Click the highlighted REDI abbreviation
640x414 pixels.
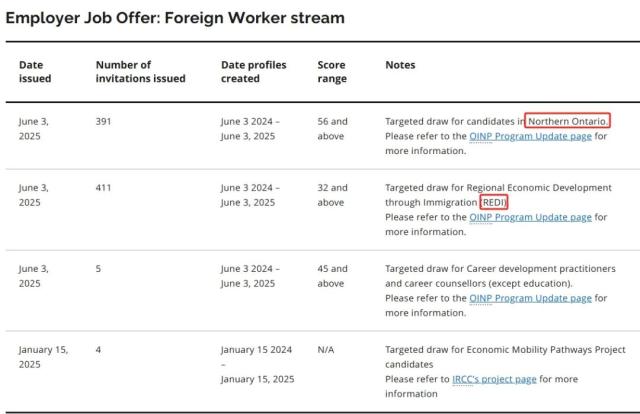(494, 202)
